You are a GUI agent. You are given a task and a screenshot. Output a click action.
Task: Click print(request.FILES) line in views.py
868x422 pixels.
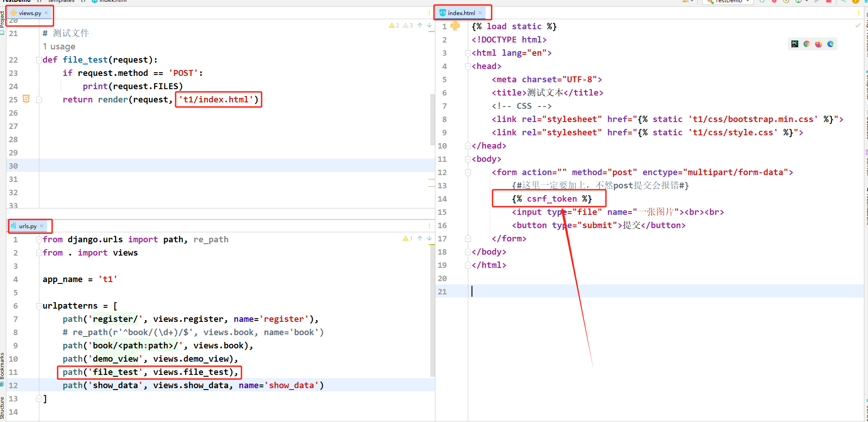pyautogui.click(x=133, y=86)
